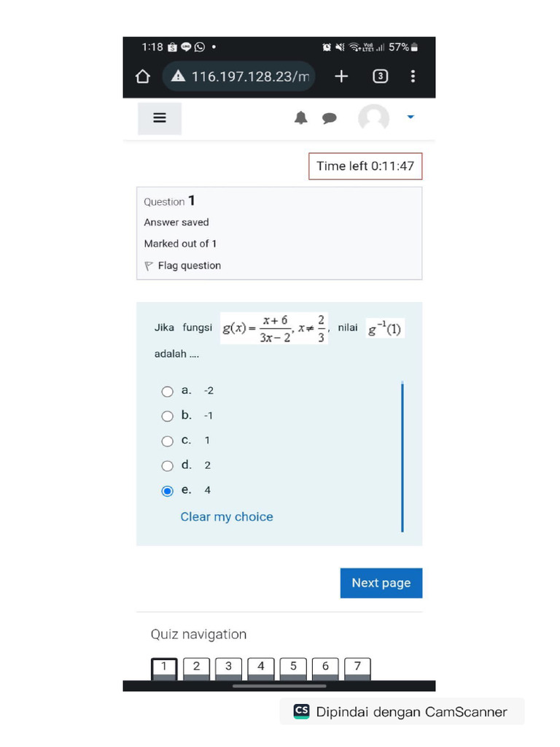The height and width of the screenshot is (747, 560).
Task: Select answer option a. -2
Action: click(x=168, y=392)
